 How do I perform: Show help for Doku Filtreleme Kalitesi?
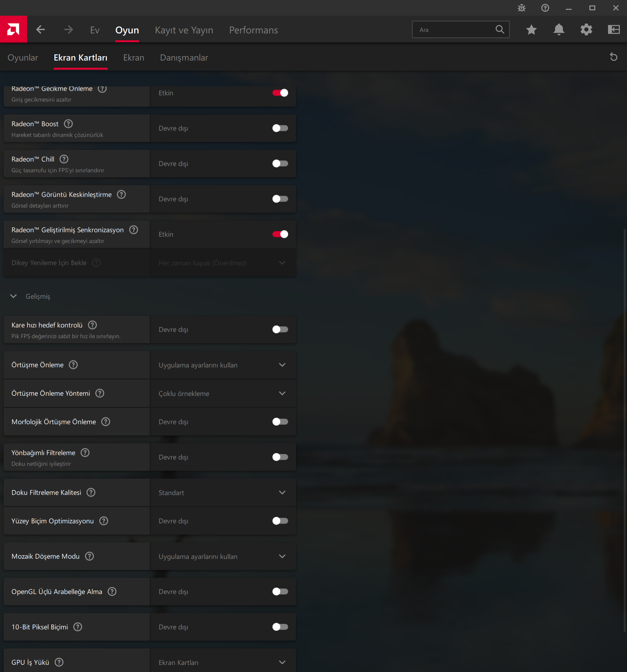point(91,492)
